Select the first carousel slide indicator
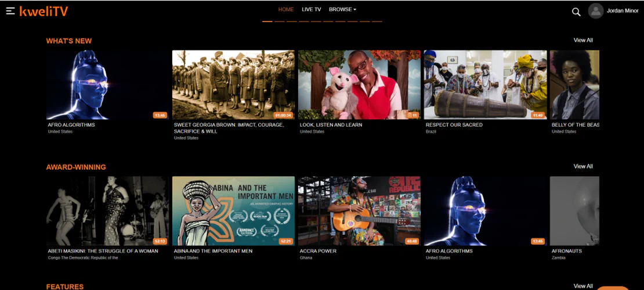 click(267, 21)
